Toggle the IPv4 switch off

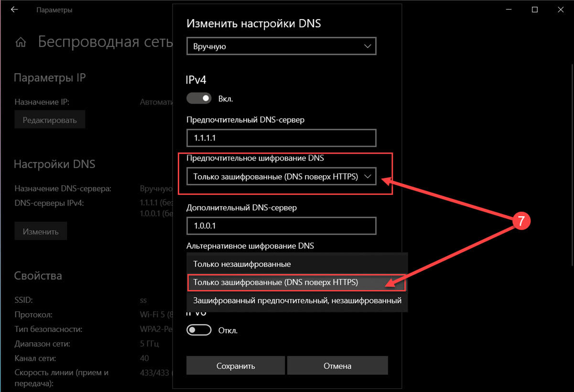click(199, 98)
